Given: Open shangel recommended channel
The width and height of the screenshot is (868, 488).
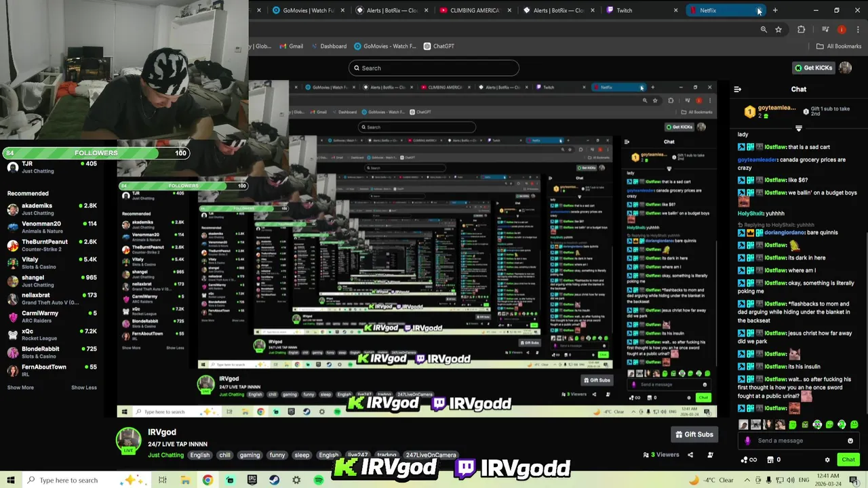Looking at the screenshot, I should (51, 281).
